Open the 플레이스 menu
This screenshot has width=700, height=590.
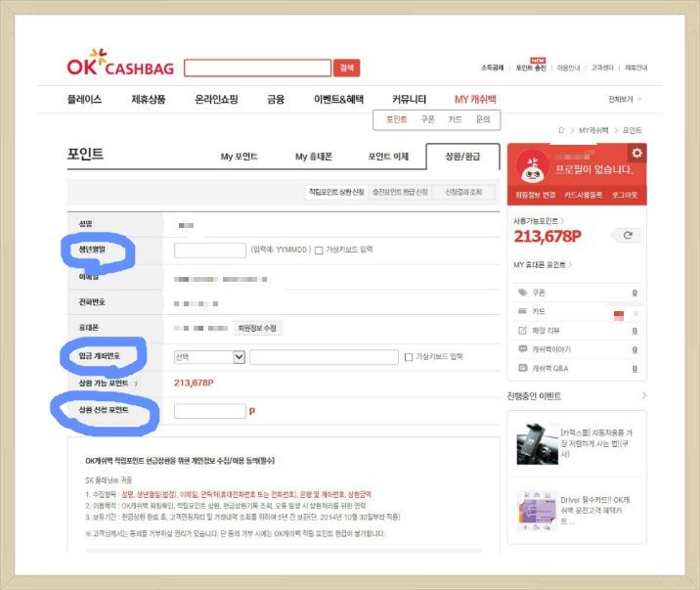(84, 99)
